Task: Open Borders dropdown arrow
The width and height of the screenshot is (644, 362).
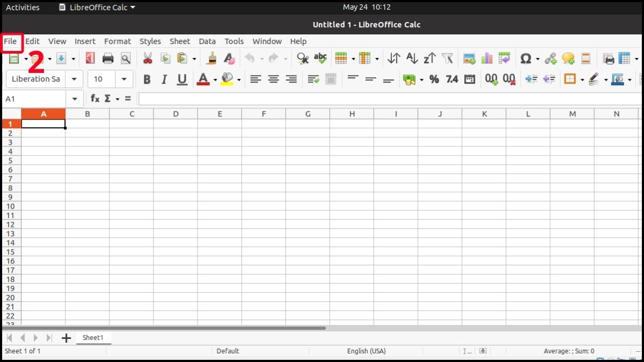Action: pos(582,80)
